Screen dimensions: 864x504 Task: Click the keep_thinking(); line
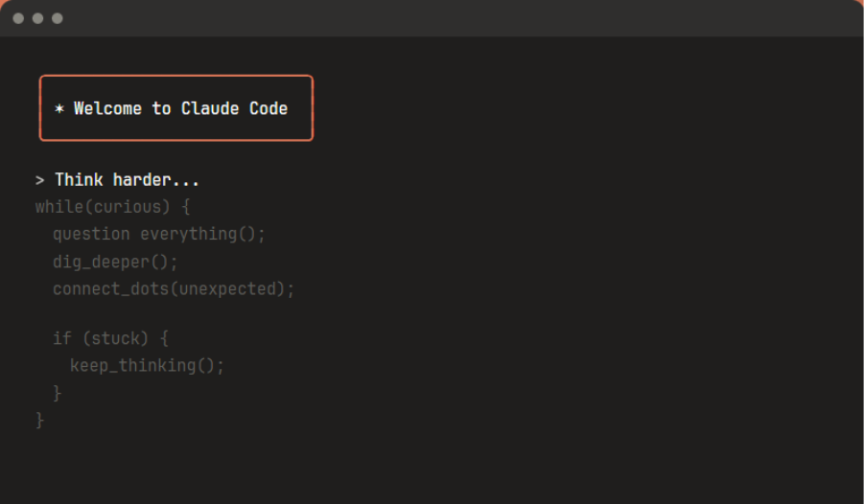pos(147,365)
